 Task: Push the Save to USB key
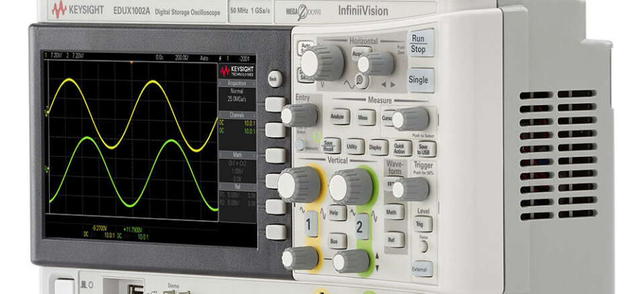tap(426, 149)
